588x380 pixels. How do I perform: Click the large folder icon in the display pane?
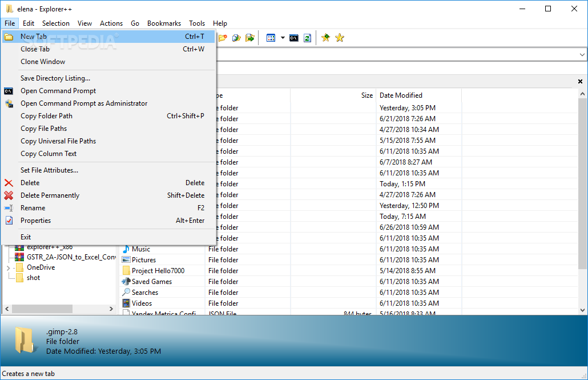point(25,340)
